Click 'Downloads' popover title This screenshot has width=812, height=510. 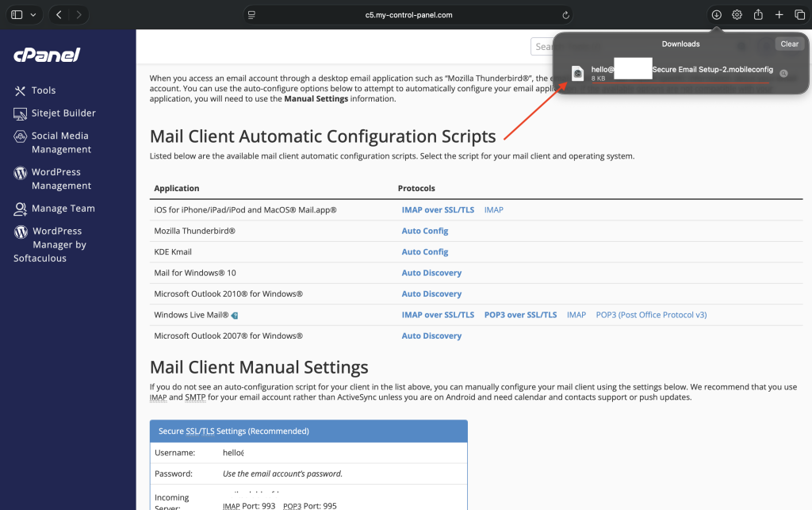pos(680,44)
